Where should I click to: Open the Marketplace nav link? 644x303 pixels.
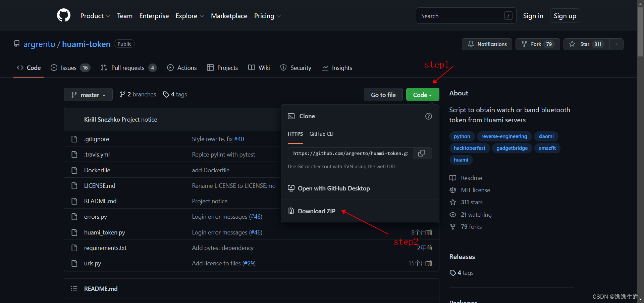click(229, 16)
